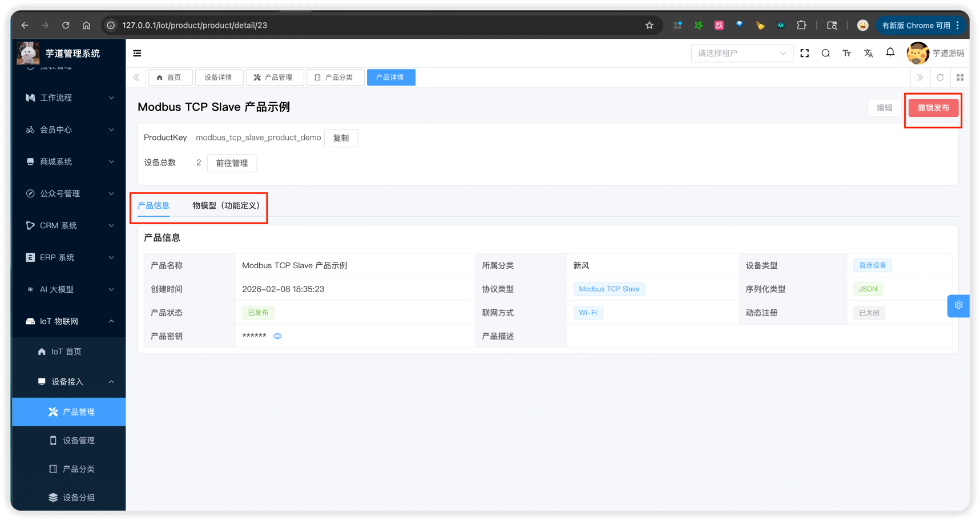Screen dimensions: 980x521
Task: Expand the 商城系统 menu group
Action: click(x=68, y=161)
